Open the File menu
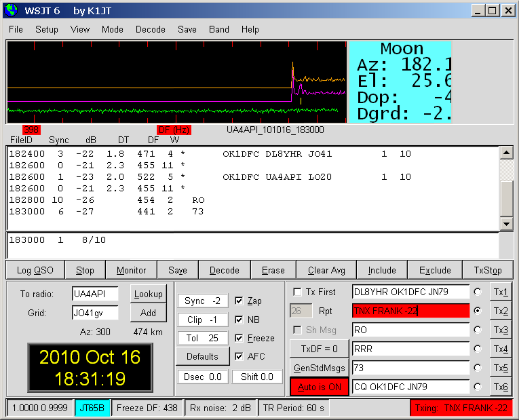The width and height of the screenshot is (519, 420). [x=16, y=29]
